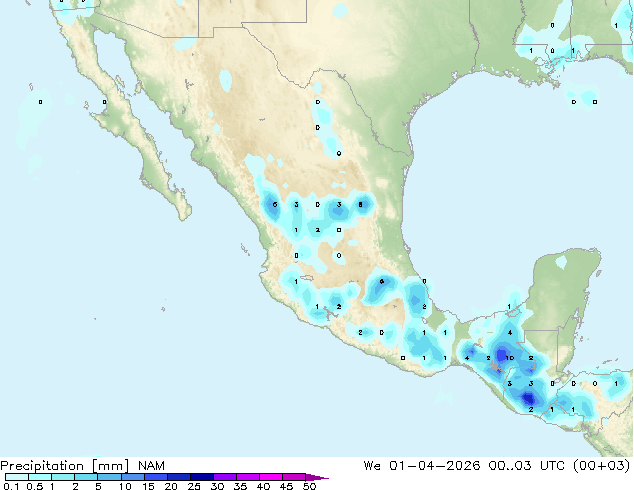Click the legend label "35"
This screenshot has width=634, height=490.
240,486
